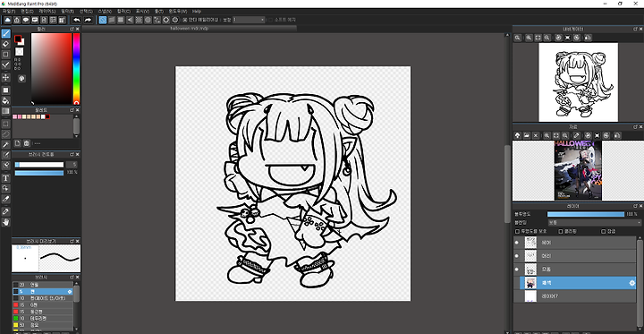Viewport: 644px width, 334px height.
Task: Hide the 헤어 layer
Action: click(517, 243)
